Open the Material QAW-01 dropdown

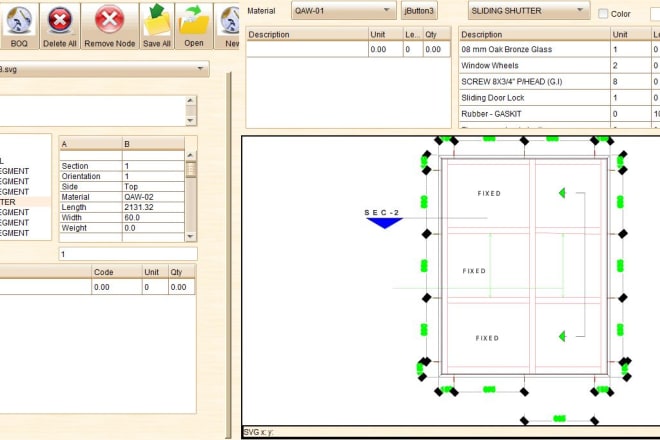[x=345, y=11]
